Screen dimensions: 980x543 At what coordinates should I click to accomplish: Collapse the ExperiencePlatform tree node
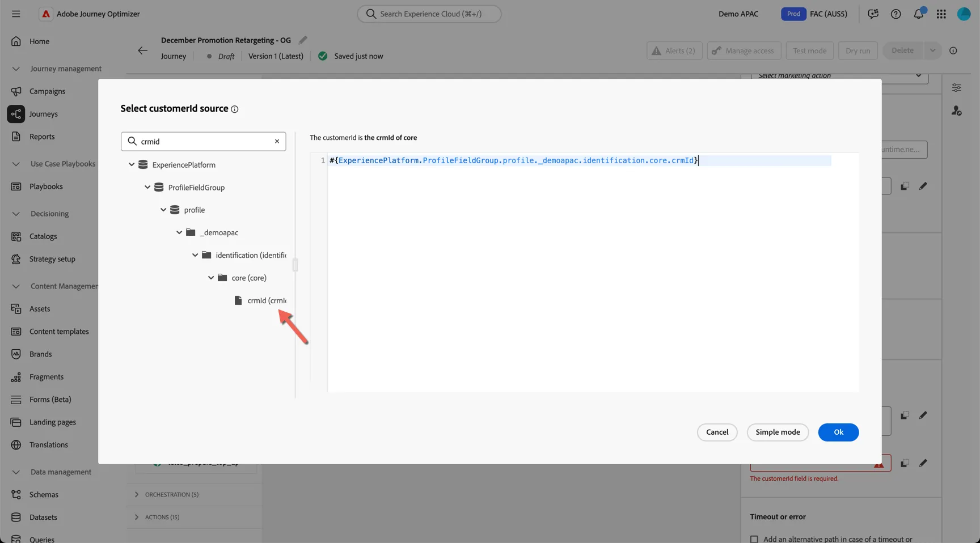[132, 165]
